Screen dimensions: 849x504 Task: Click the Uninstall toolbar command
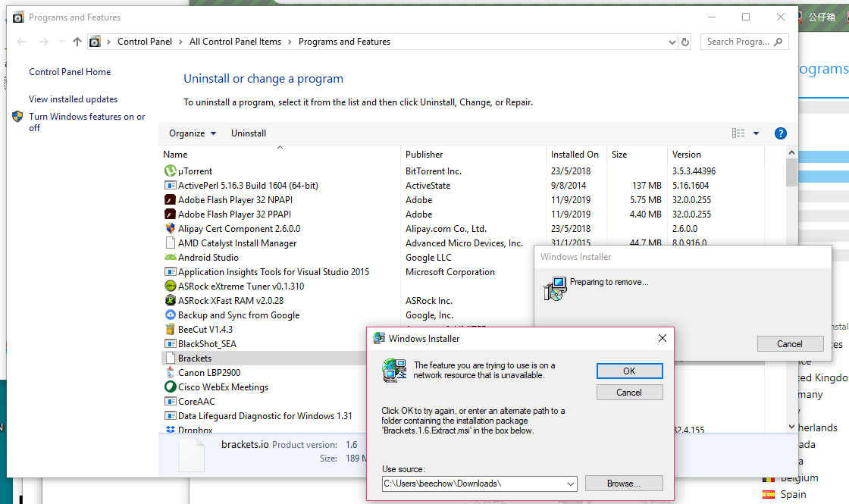coord(249,133)
